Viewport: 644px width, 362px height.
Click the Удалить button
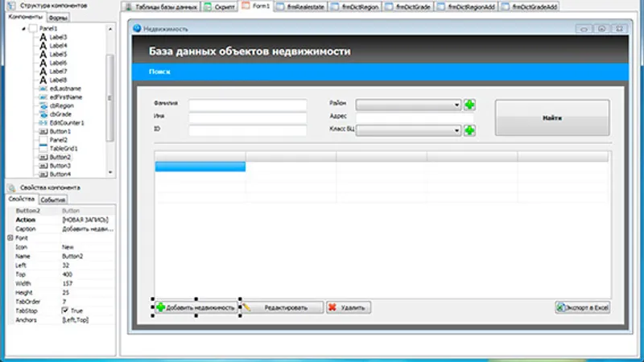coord(349,307)
